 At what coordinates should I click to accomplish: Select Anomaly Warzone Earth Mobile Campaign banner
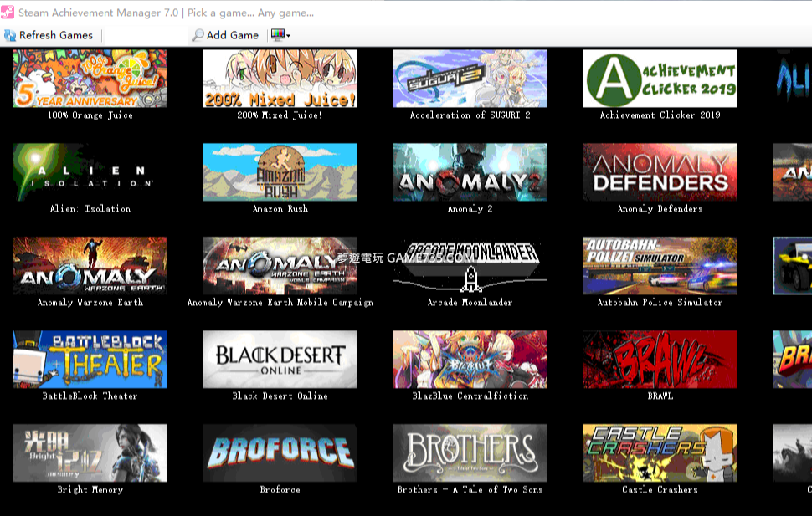[x=280, y=265]
